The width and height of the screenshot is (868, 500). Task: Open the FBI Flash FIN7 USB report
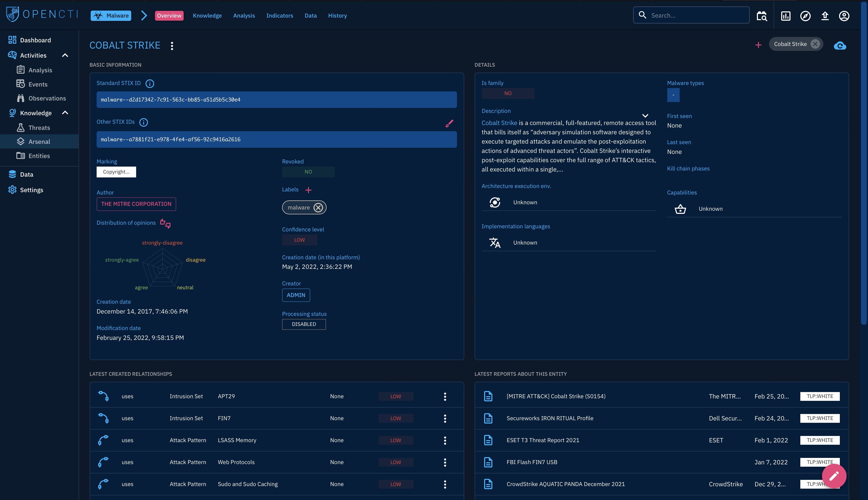[662, 462]
